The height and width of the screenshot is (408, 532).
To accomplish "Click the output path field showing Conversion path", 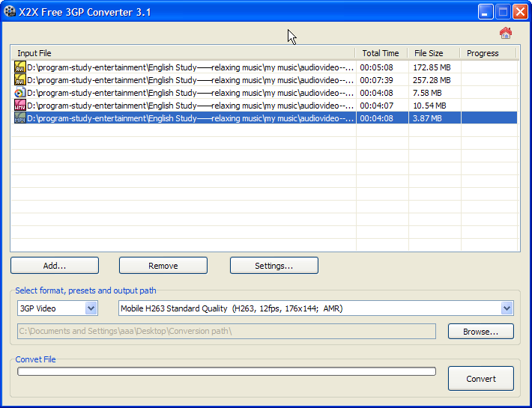I will coord(226,331).
